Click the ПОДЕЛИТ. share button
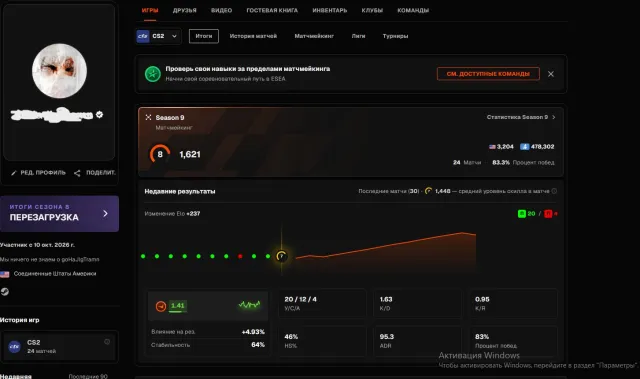The height and width of the screenshot is (379, 640). coord(95,173)
